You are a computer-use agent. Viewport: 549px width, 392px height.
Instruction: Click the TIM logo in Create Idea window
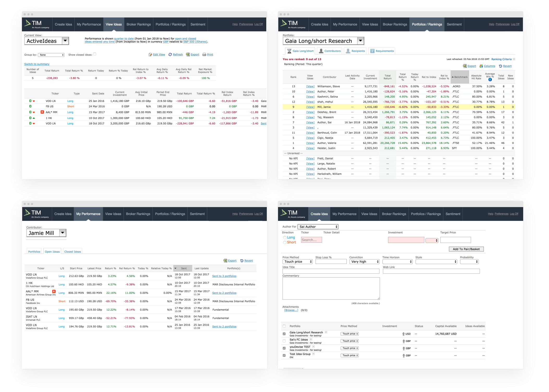(293, 214)
